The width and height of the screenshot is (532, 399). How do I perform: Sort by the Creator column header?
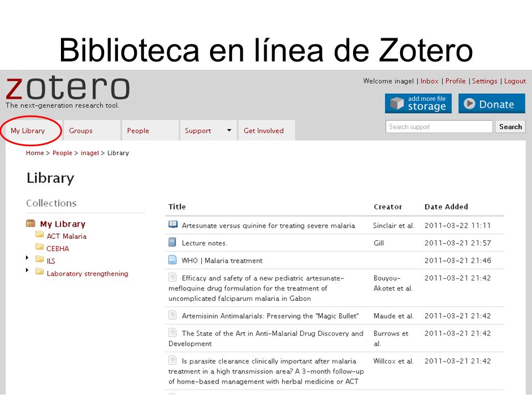click(388, 207)
